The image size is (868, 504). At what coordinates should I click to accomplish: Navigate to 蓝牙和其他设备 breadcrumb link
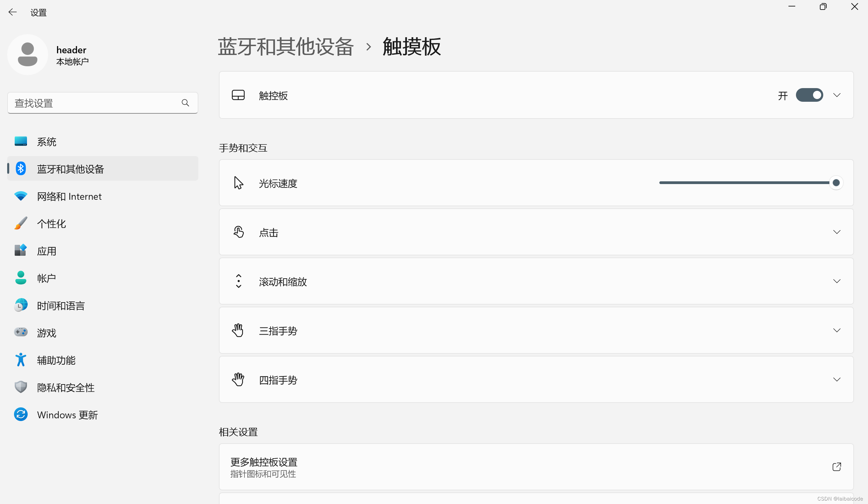[x=285, y=46]
